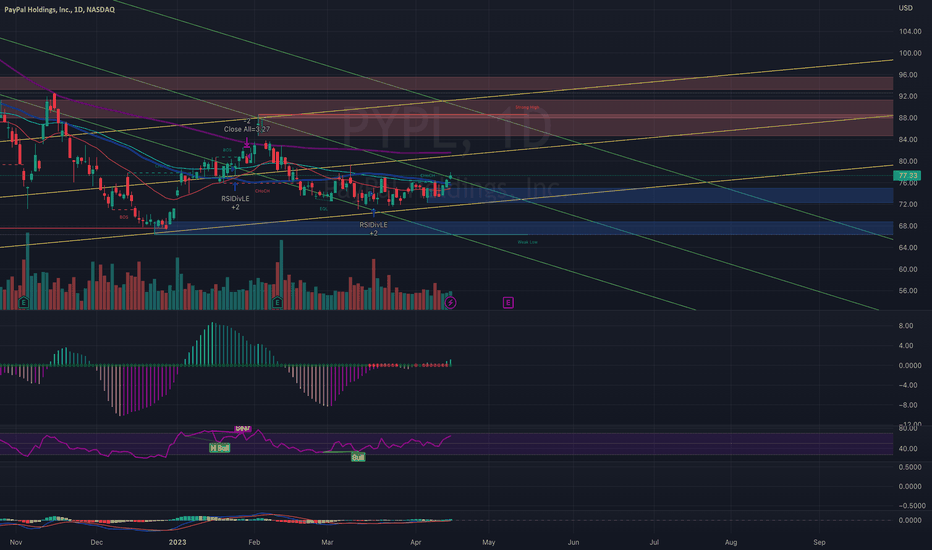Click the Nov label on time axis
932x550 pixels.
(16, 542)
